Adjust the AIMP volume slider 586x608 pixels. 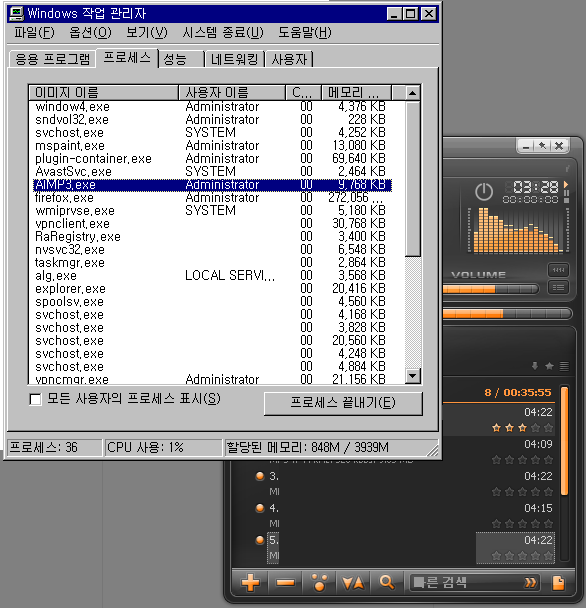[490, 289]
